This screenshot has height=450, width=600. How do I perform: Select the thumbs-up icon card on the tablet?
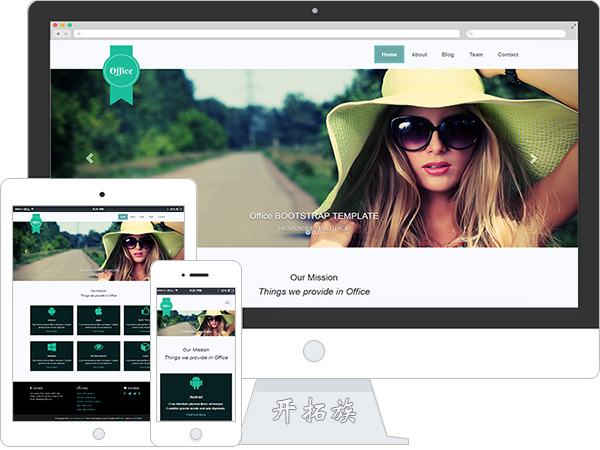pos(137,320)
